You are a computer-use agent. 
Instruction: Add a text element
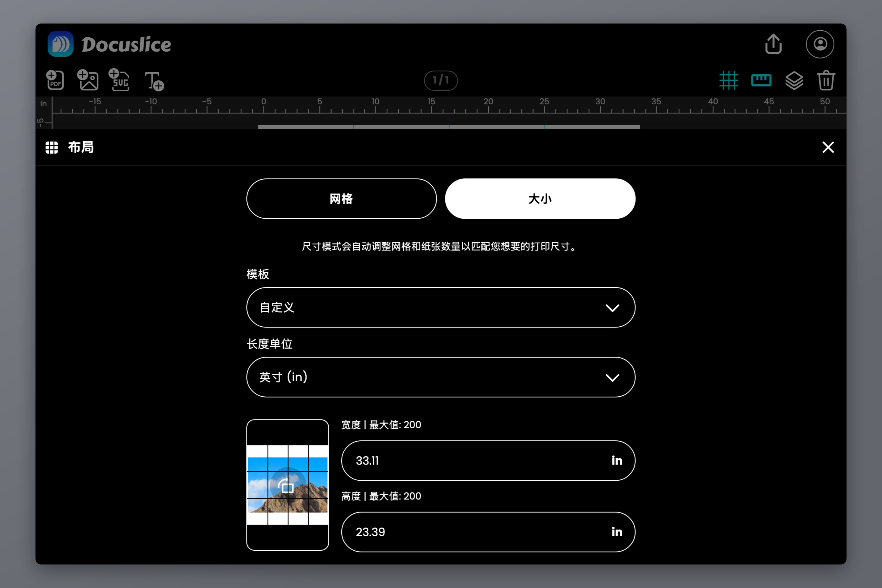click(154, 81)
